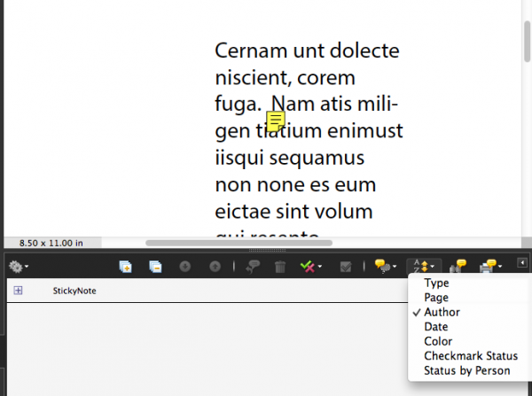Viewport: 532px width, 396px height.
Task: Click the horizontal scrollbar below the document
Action: [x=239, y=242]
